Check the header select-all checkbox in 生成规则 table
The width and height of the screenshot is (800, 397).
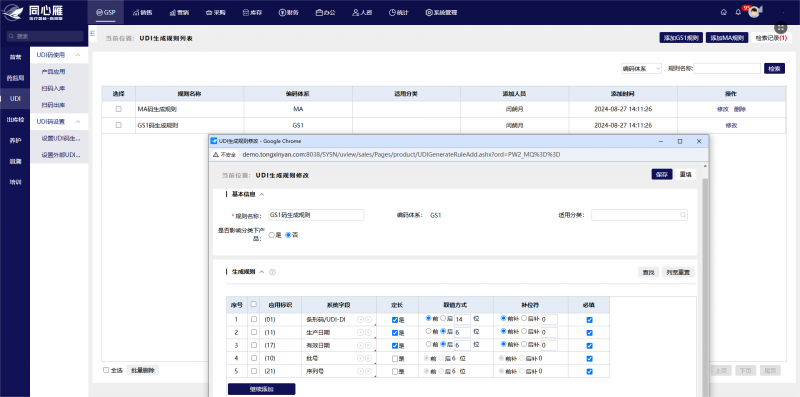click(x=254, y=304)
